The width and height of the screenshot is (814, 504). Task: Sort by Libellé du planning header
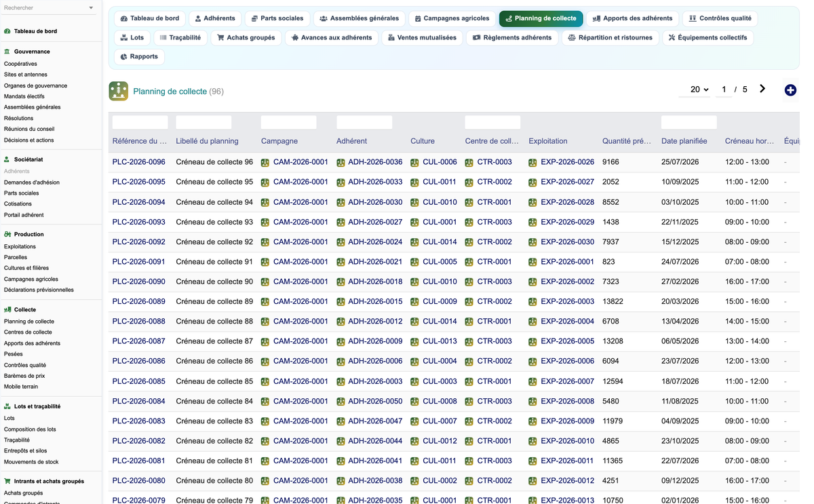pyautogui.click(x=207, y=141)
